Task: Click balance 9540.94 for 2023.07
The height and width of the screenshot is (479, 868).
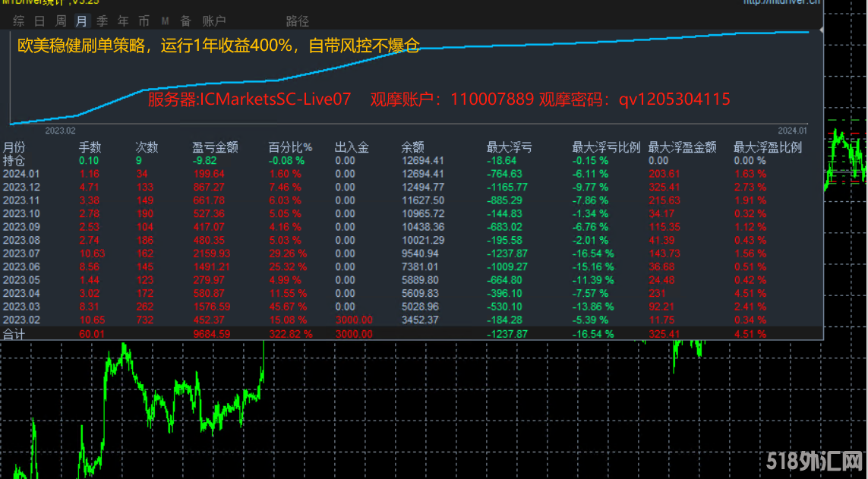Action: 420,254
